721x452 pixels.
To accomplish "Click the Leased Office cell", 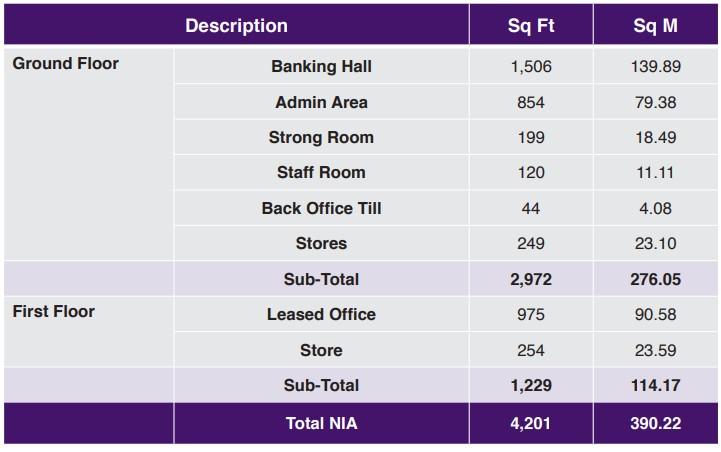I will tap(321, 314).
